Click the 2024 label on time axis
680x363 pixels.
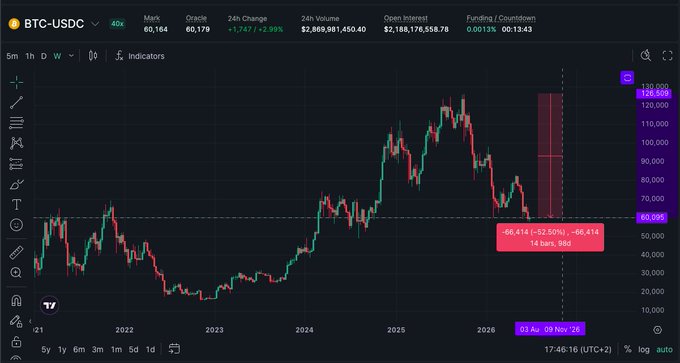click(304, 330)
